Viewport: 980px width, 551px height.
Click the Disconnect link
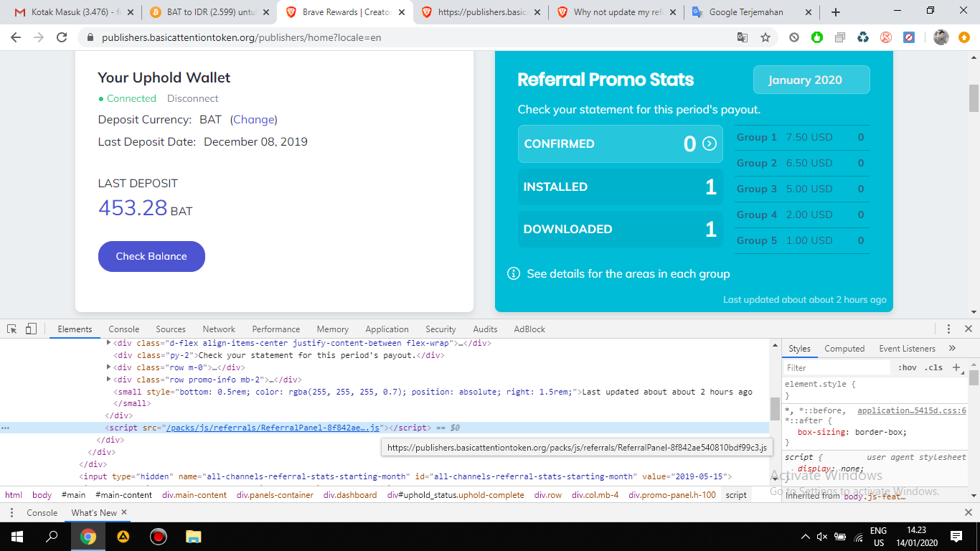(192, 98)
